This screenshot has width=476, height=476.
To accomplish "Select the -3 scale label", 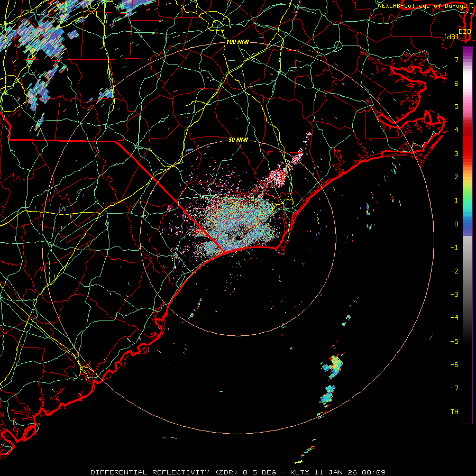I will pyautogui.click(x=454, y=295).
